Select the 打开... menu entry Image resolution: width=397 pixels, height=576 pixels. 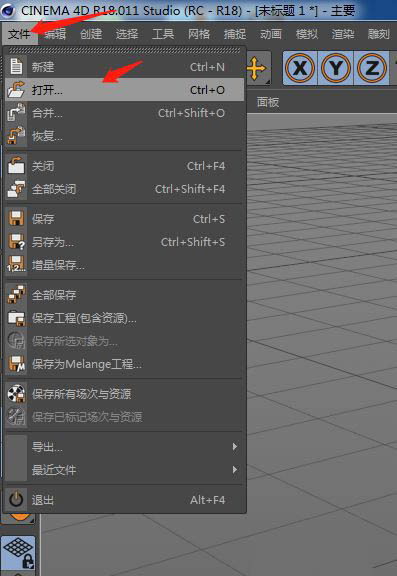124,90
